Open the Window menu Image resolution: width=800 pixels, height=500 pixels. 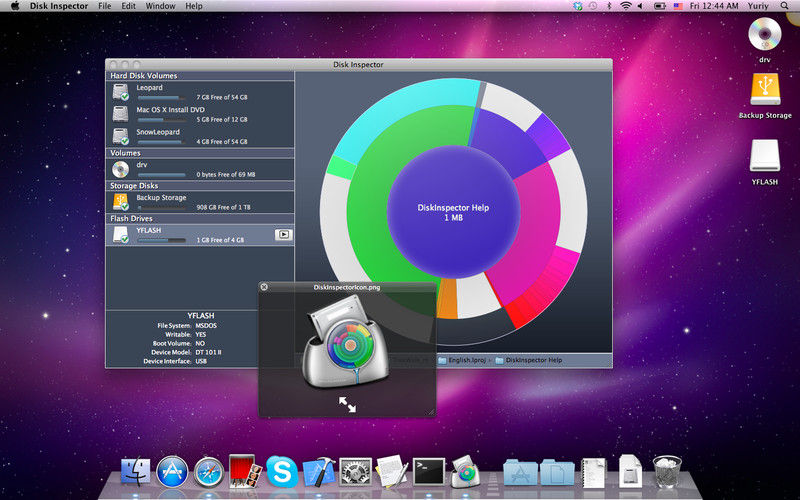pyautogui.click(x=160, y=6)
